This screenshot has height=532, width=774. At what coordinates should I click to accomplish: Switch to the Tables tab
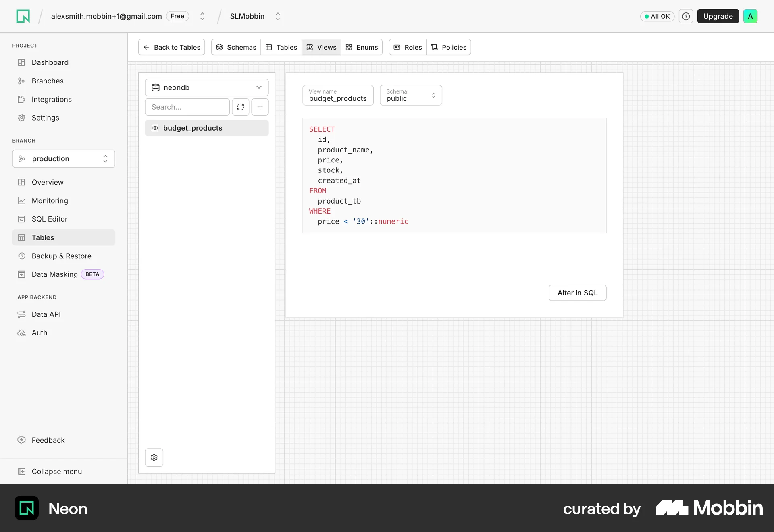coord(281,47)
